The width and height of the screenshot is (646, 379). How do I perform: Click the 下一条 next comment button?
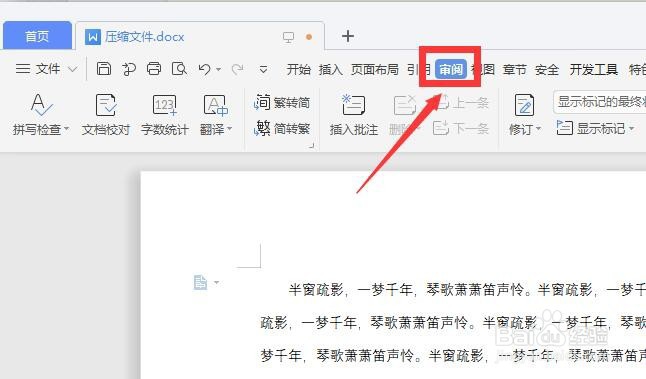click(x=461, y=129)
